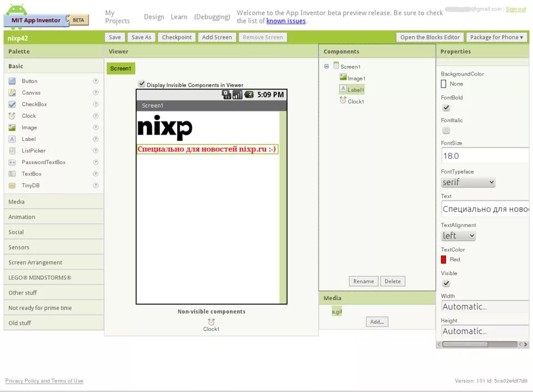Choose the PasswordTextBox palette icon
Viewport: 533px width, 392px height.
12,162
